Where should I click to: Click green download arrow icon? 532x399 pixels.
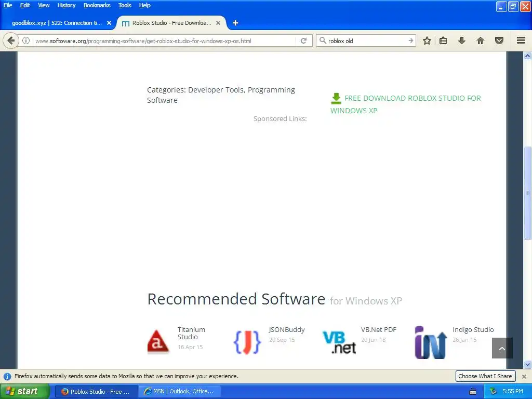click(336, 98)
